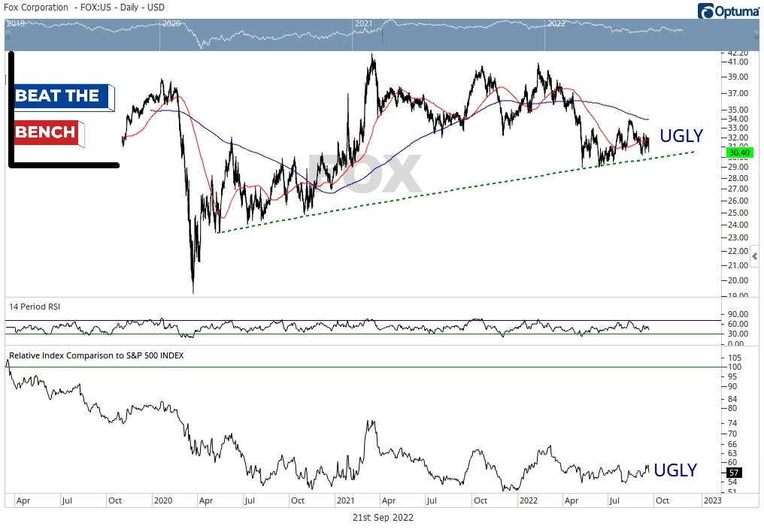This screenshot has width=764, height=532.
Task: Click the 25.00 price axis label
Action: point(738,213)
